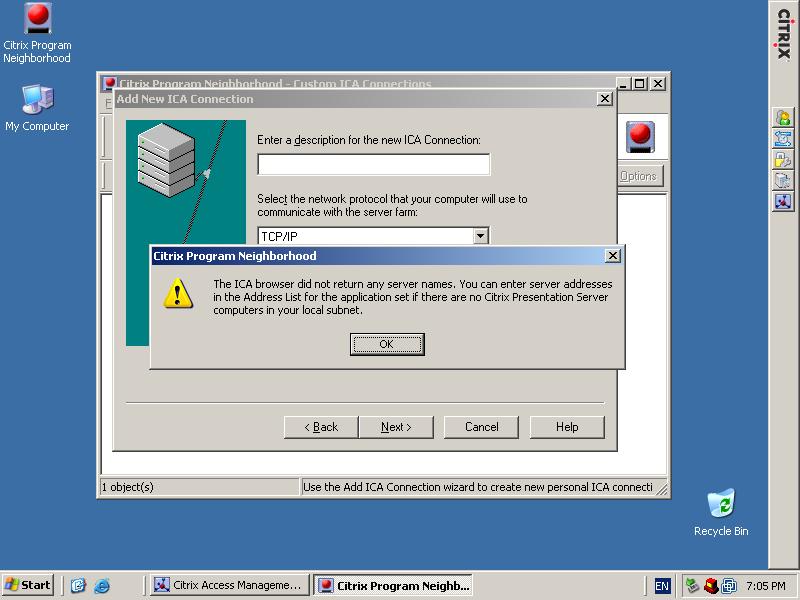
Task: Switch to Citrix Access Management taskbar button
Action: pos(230,585)
